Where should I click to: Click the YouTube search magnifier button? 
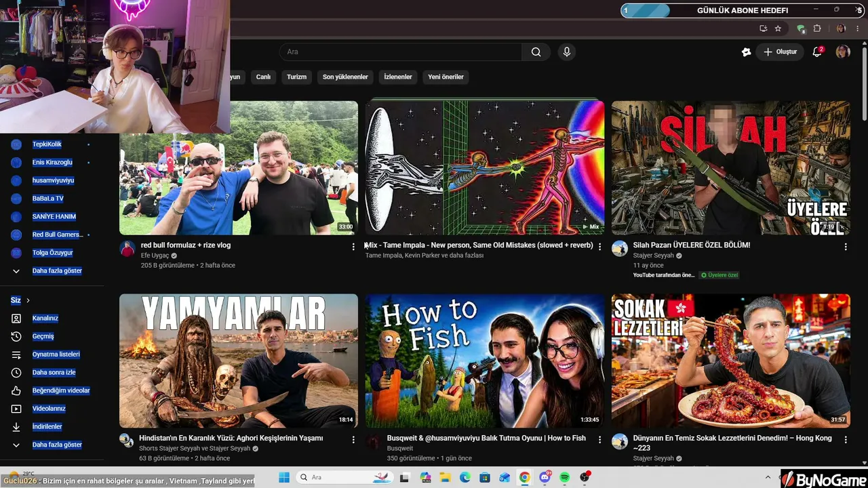coord(536,52)
